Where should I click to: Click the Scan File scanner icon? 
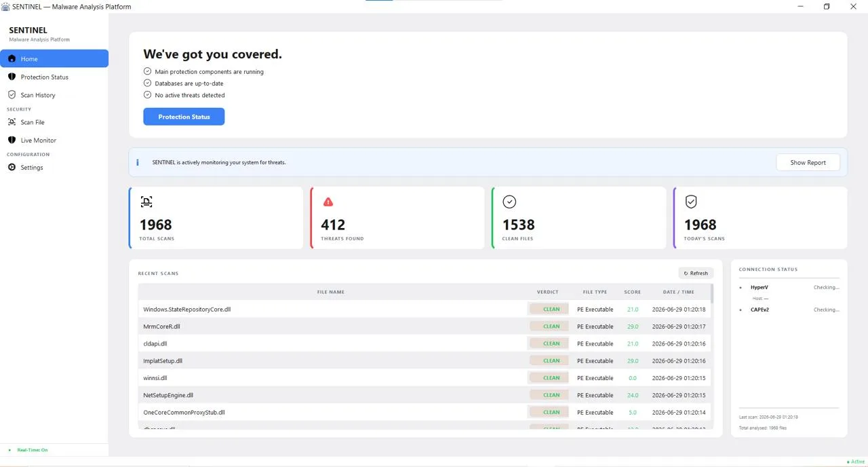(x=12, y=122)
